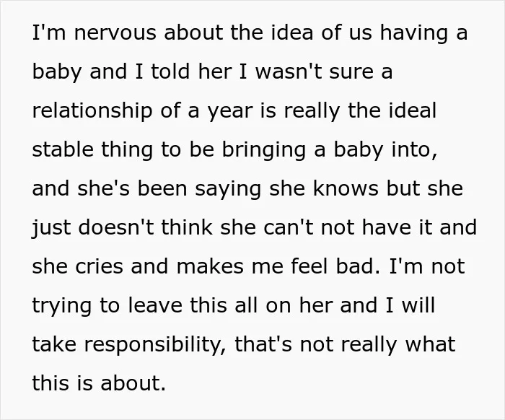
Task: Click the word "cries" in the text
Action: coord(100,267)
